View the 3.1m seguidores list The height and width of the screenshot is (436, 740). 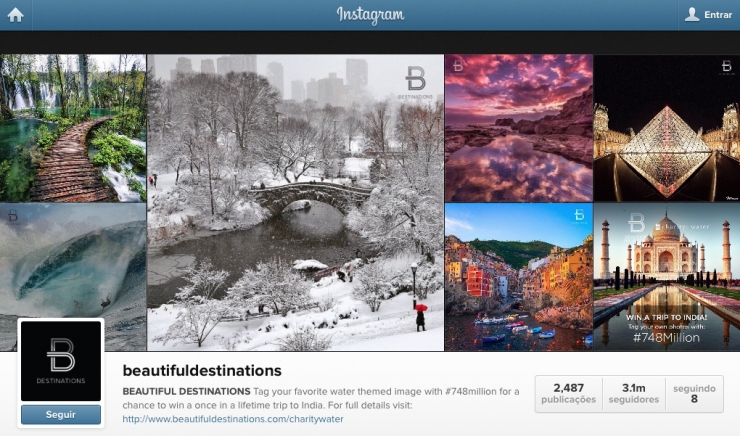click(x=634, y=394)
